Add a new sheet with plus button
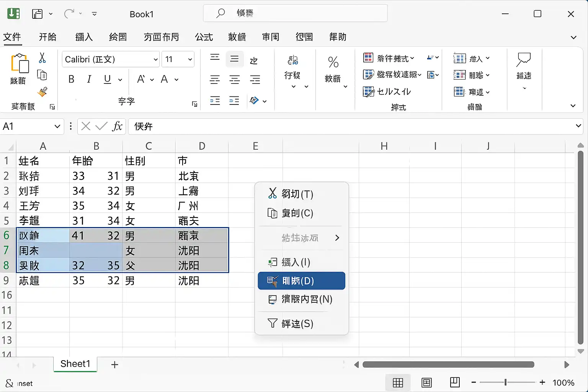The height and width of the screenshot is (392, 588). tap(114, 364)
